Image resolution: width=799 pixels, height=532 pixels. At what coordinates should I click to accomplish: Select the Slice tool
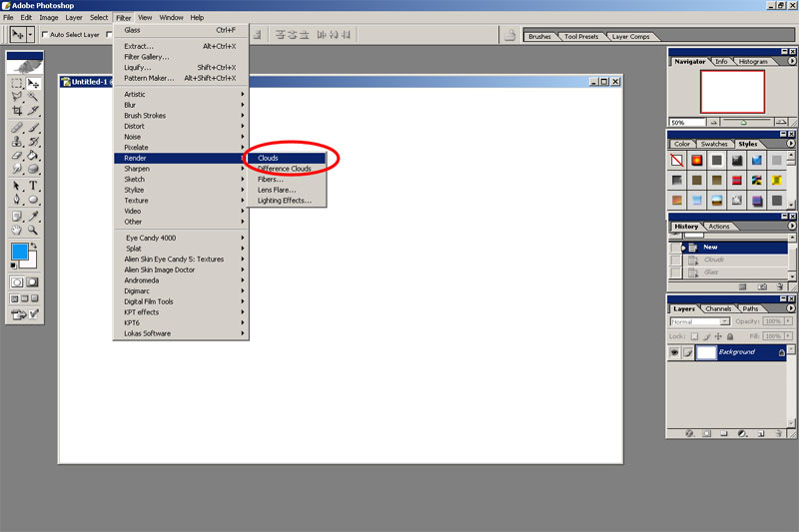[x=33, y=110]
